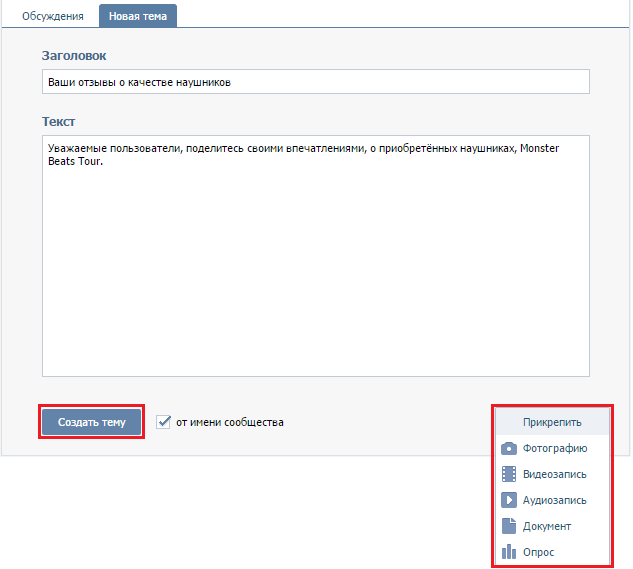633x569 pixels.
Task: Click the 'от имени сообщества' label text
Action: tap(230, 422)
